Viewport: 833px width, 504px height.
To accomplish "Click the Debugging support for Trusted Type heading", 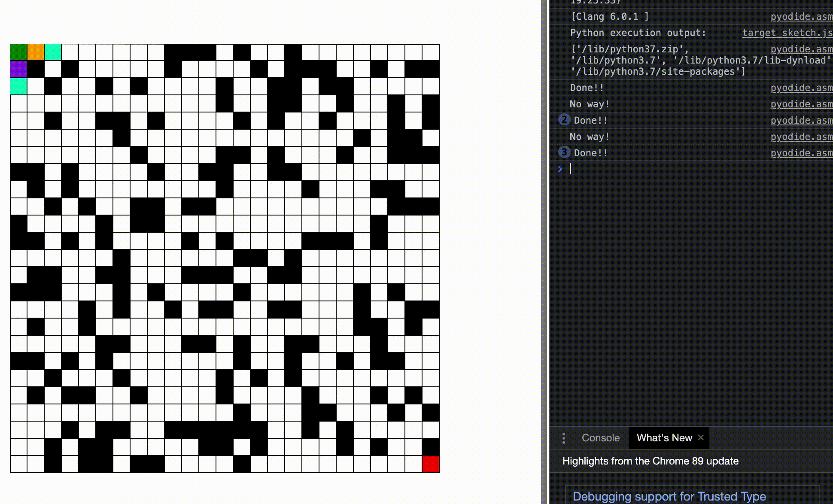I will point(669,496).
